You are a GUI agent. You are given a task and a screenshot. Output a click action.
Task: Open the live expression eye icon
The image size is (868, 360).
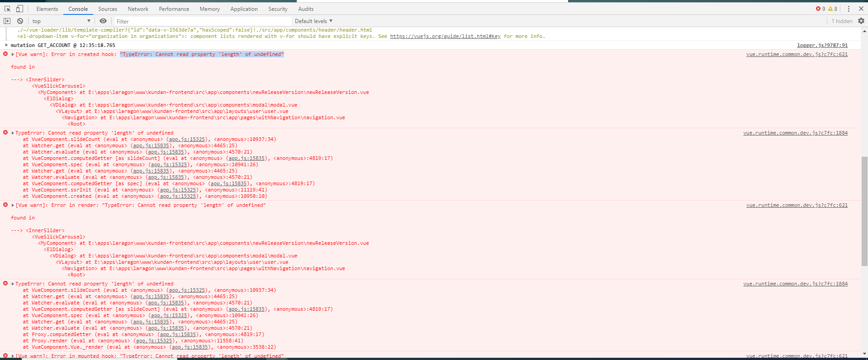coord(103,21)
